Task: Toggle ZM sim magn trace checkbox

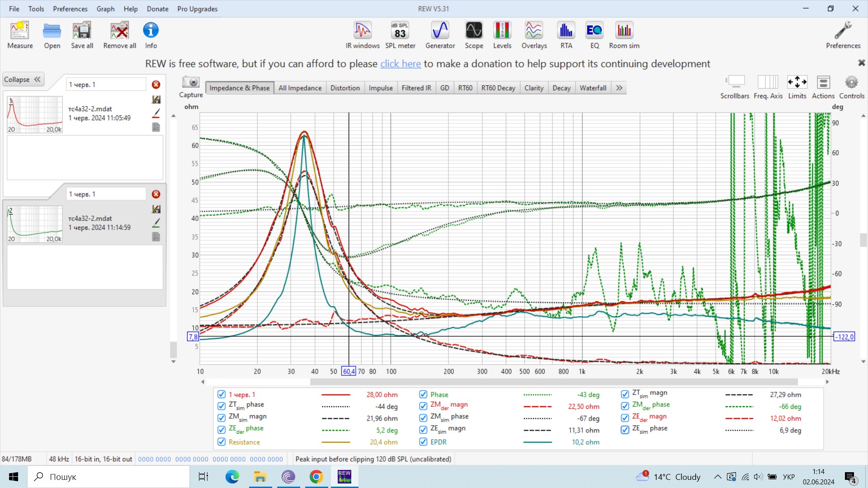Action: pyautogui.click(x=222, y=418)
